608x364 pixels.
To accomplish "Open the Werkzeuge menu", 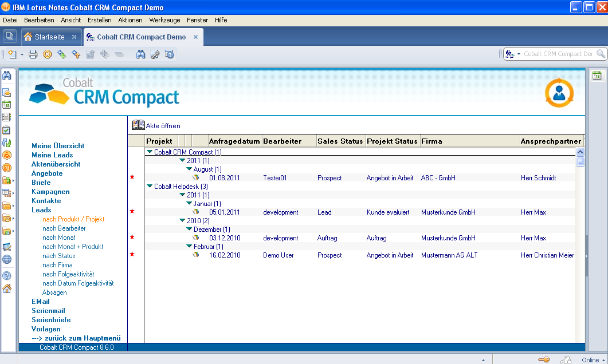I will click(164, 20).
